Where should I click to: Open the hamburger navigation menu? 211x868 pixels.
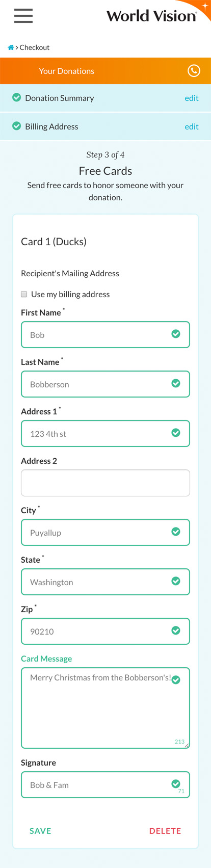(x=23, y=16)
